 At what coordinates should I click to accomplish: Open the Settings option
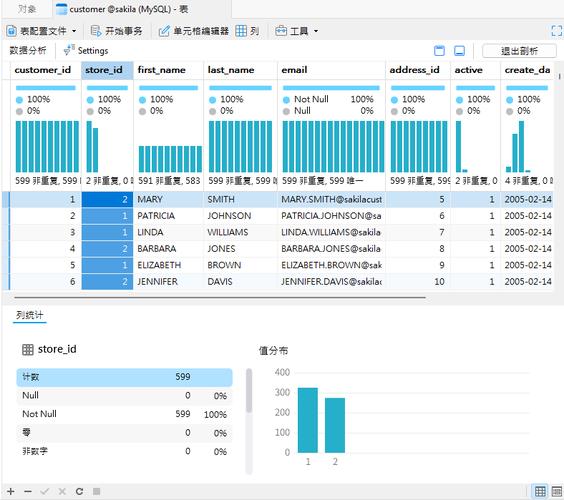[86, 51]
